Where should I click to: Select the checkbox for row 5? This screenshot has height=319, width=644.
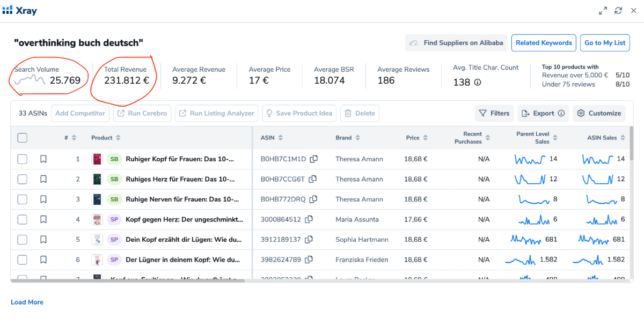pyautogui.click(x=22, y=239)
